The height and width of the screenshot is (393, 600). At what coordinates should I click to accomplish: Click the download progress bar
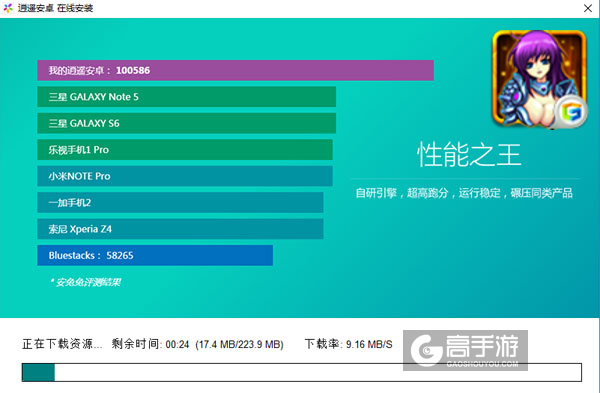(302, 372)
